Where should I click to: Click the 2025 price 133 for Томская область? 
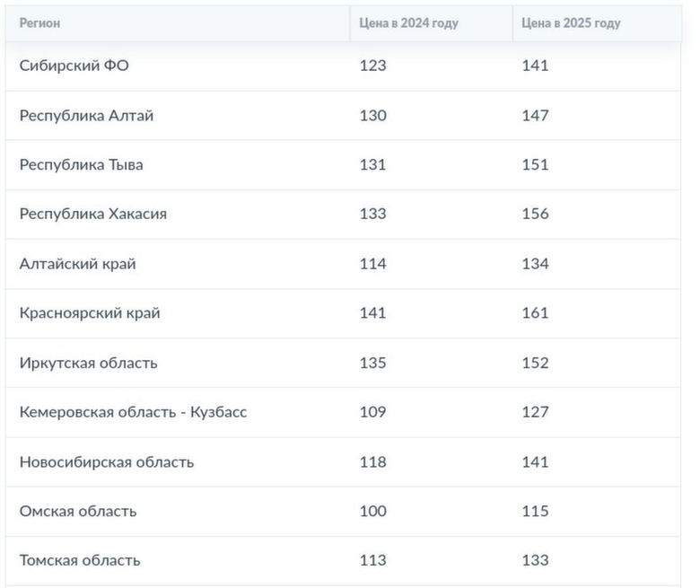(535, 561)
